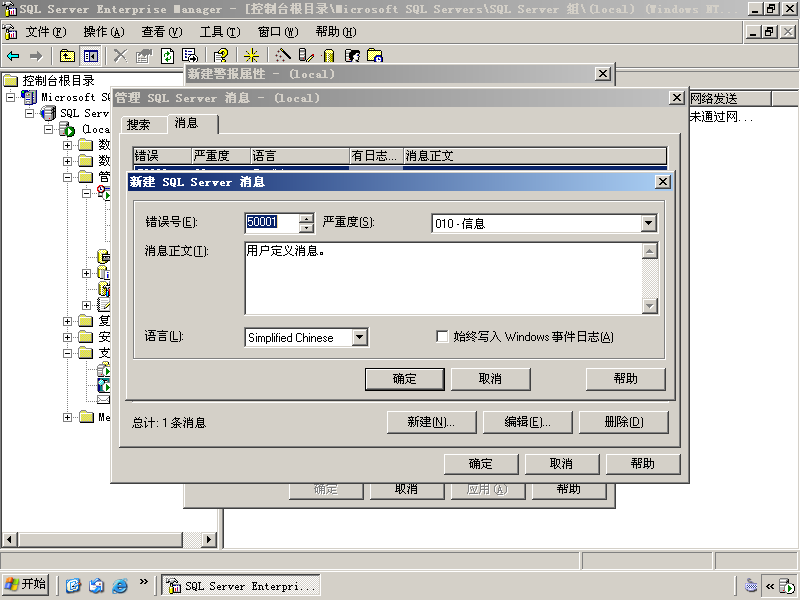Screen dimensions: 800x600
Task: Click the 编辑(E)... button
Action: 527,422
